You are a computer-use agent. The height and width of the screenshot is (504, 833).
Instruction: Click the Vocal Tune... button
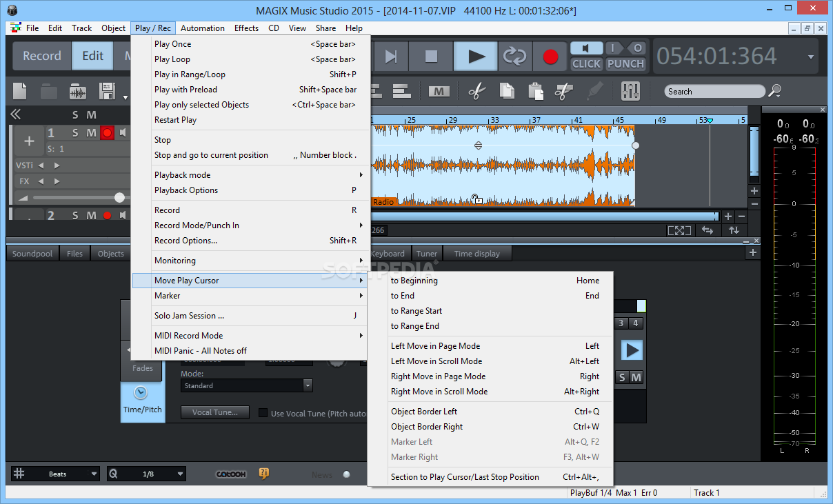pyautogui.click(x=215, y=412)
